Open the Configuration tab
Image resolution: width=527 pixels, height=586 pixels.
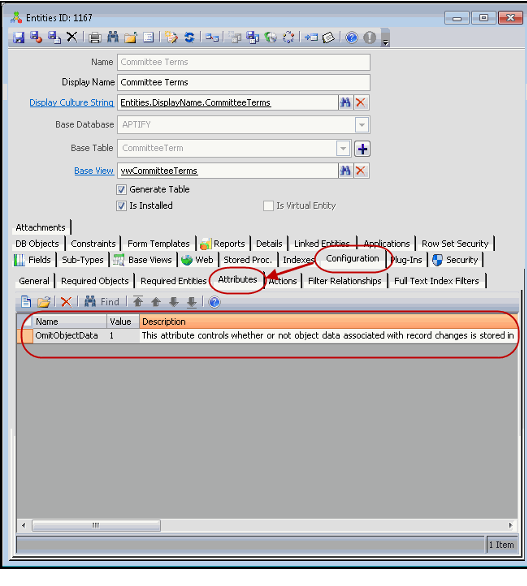(352, 259)
